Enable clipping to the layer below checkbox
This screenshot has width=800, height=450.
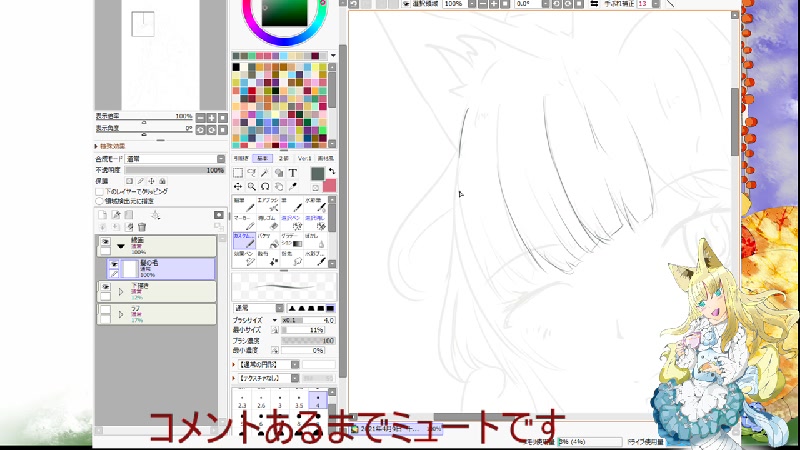point(100,190)
